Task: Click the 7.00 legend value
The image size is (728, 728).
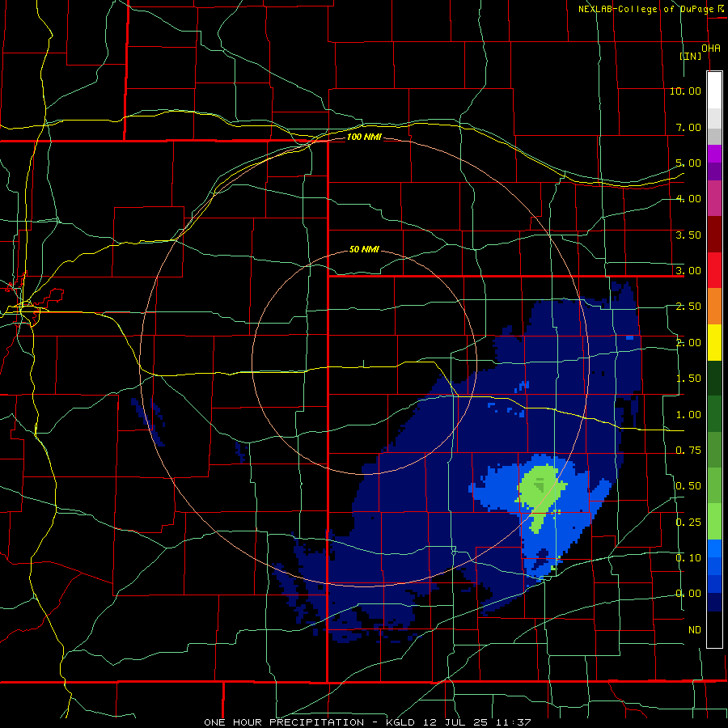Action: click(688, 127)
